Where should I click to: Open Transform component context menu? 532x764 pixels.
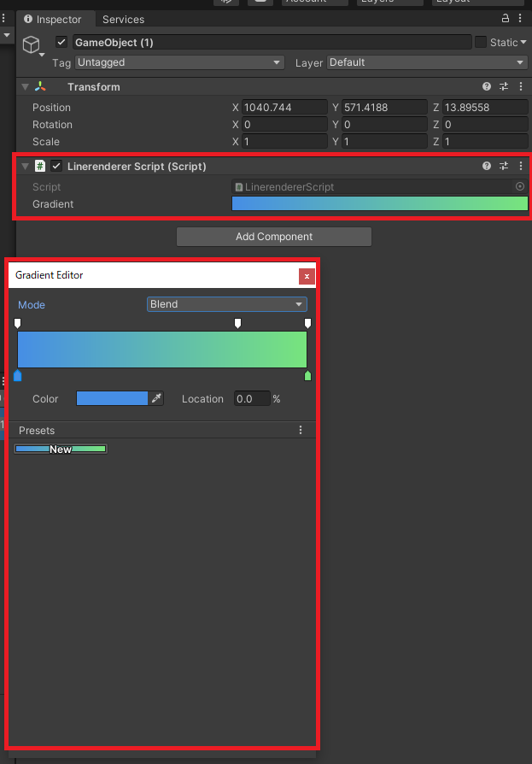coord(521,86)
